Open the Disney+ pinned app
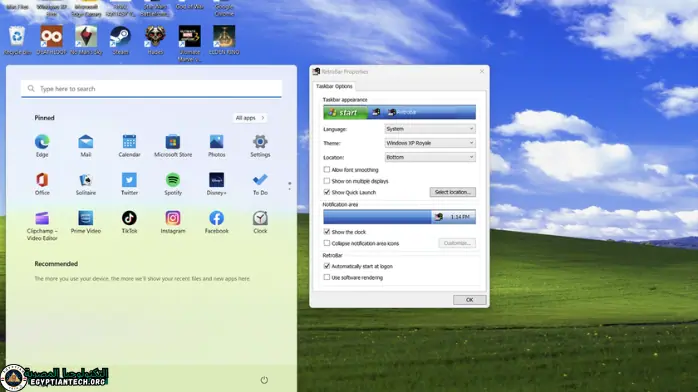 tap(216, 184)
